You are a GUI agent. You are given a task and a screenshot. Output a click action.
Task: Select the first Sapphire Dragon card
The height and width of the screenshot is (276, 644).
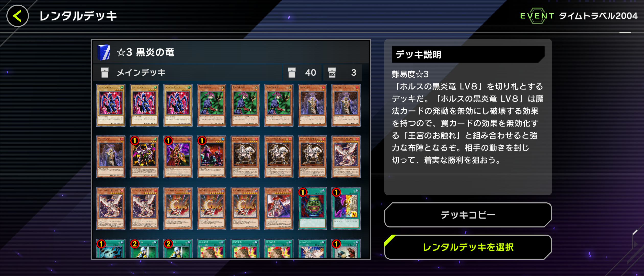(x=111, y=105)
